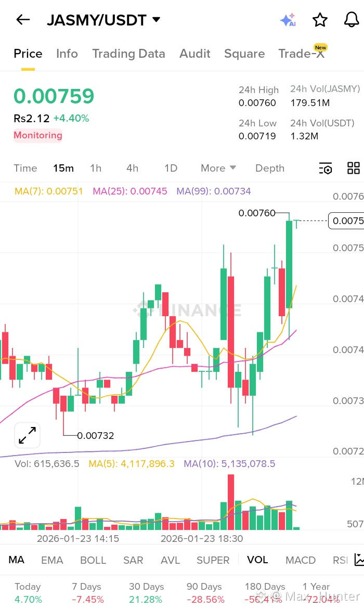The width and height of the screenshot is (364, 609).
Task: Tap the current price 0.00759
Action: pos(54,96)
